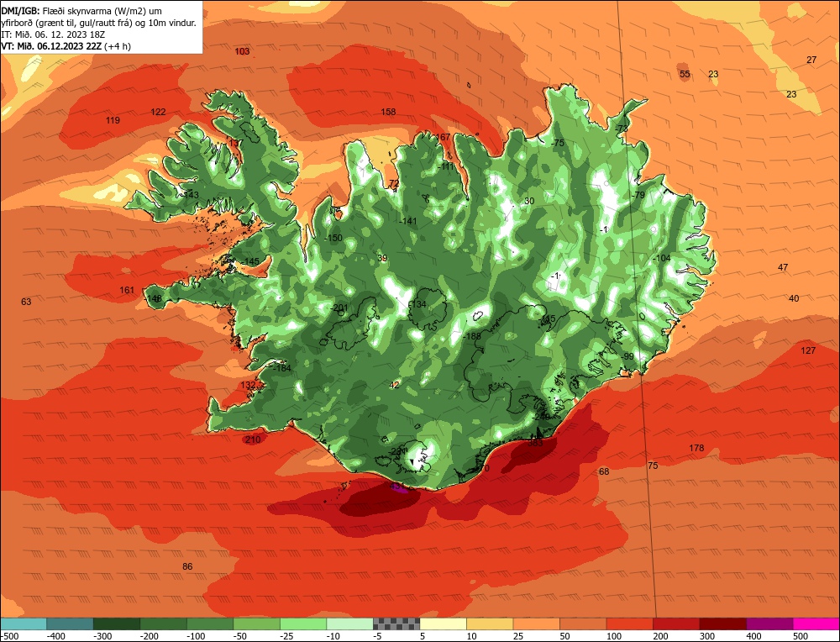Select the legend tick label '-300'
Screen dimensions: 840x642
tap(102, 636)
